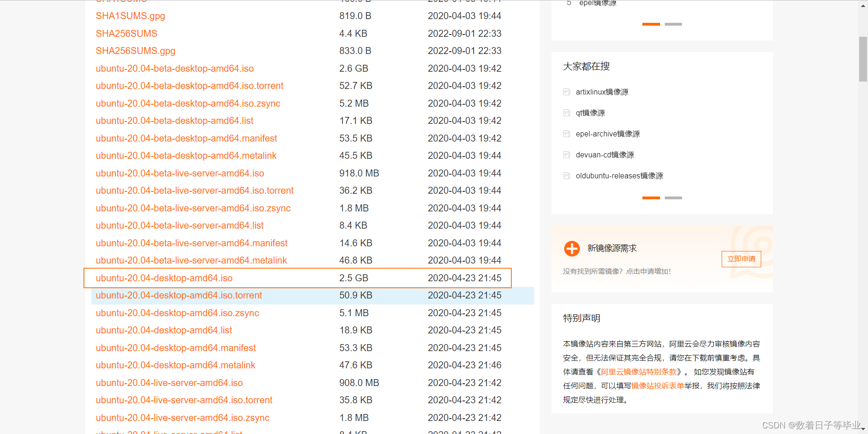The width and height of the screenshot is (868, 434).
Task: Open ubuntu-20.04-beta-live-server-amd64.iso link
Action: tap(180, 173)
